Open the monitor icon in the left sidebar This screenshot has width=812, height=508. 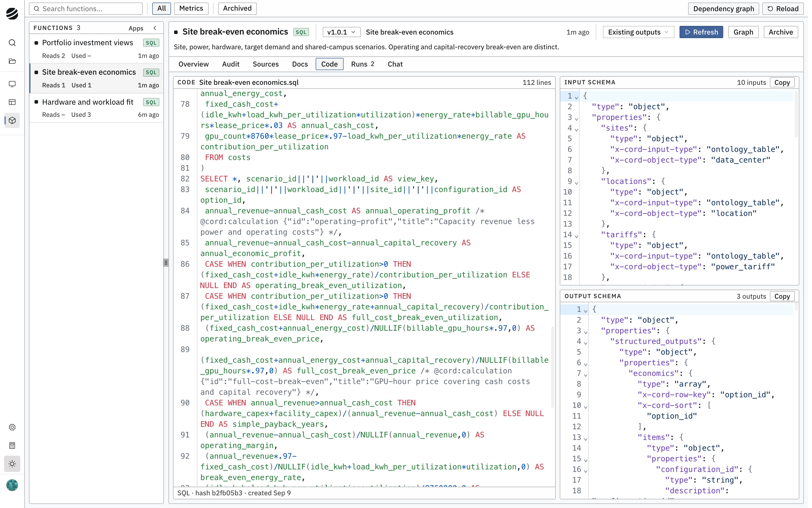pos(12,84)
